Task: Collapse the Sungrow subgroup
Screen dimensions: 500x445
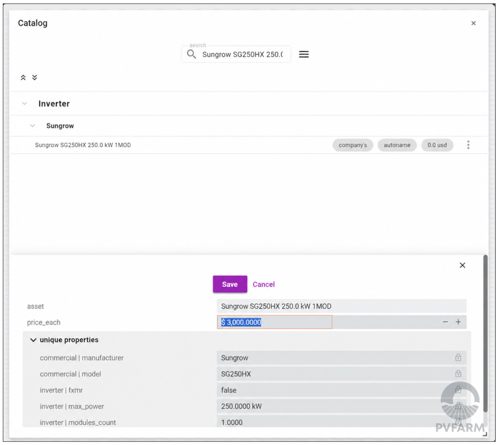Action: pos(32,126)
